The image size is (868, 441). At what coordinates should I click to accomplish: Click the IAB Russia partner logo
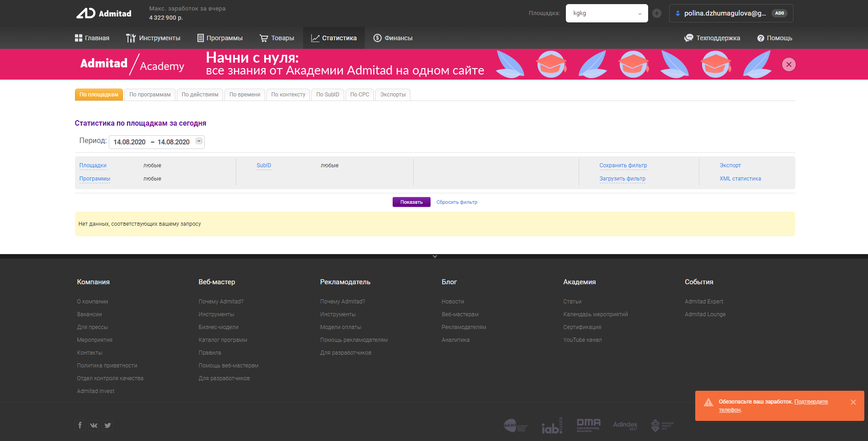pos(552,425)
